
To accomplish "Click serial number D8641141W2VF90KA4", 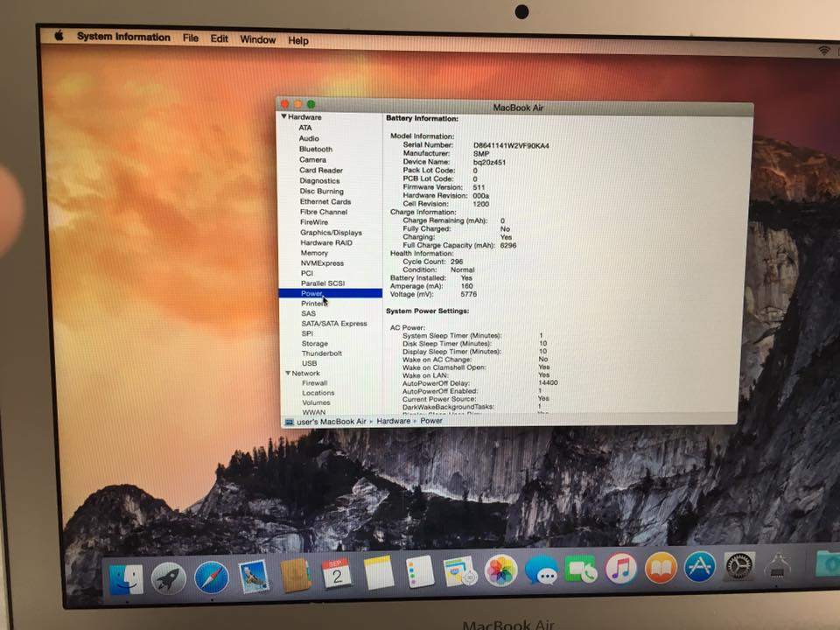I will pos(511,146).
